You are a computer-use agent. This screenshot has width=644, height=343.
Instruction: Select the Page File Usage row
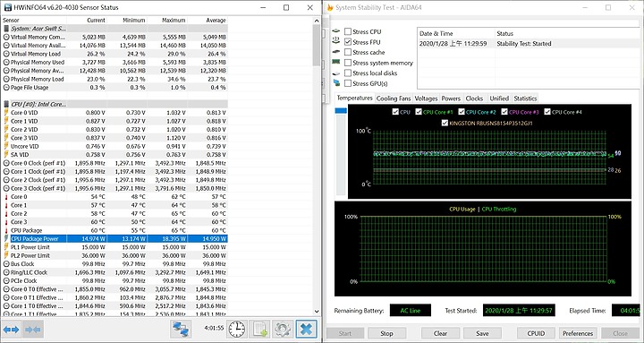coord(114,87)
